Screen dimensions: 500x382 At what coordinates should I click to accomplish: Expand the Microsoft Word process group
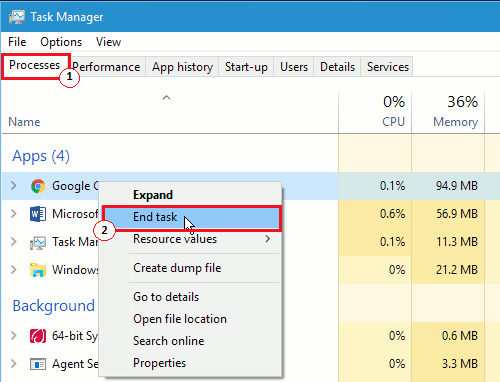(x=14, y=214)
